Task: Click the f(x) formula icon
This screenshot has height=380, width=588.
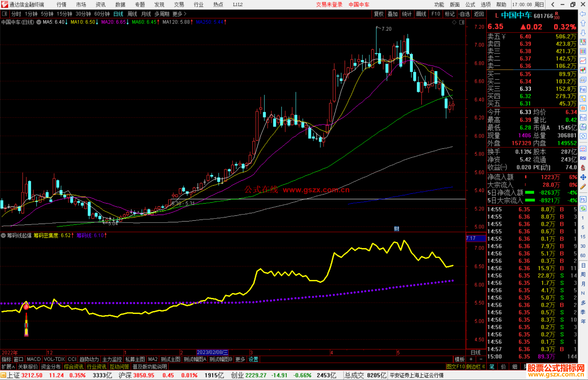Action: (583, 127)
